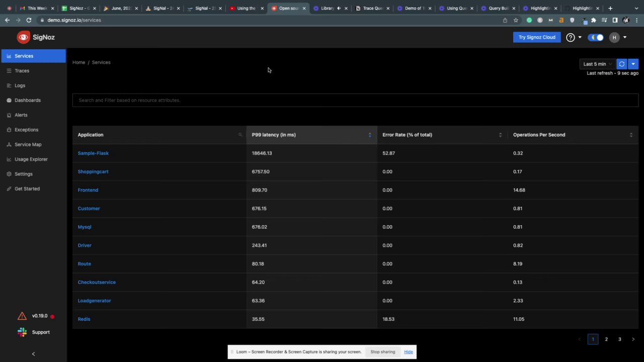Image resolution: width=644 pixels, height=362 pixels.
Task: Open Traces in the sidebar
Action: point(33,71)
